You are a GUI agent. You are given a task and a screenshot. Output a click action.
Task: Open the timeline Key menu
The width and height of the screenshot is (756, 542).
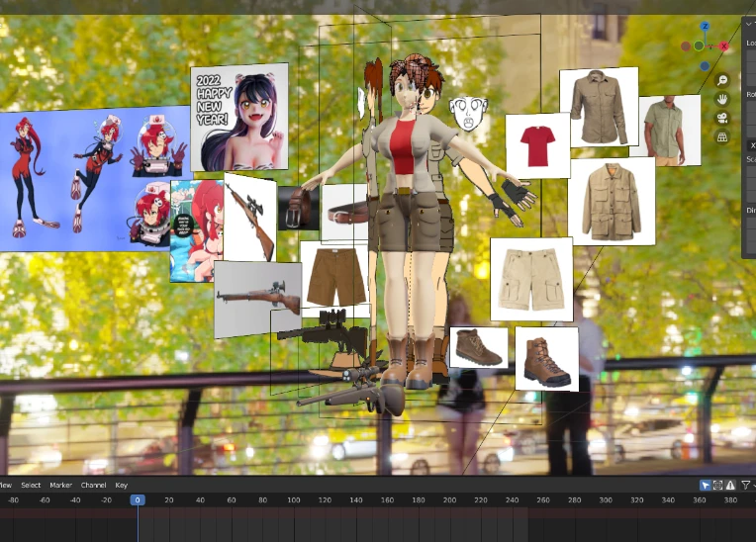pos(121,486)
